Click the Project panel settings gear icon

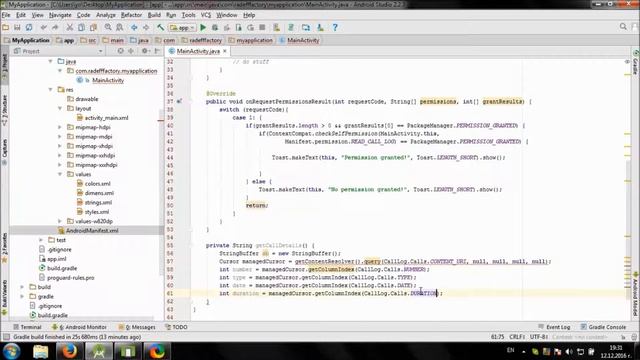pos(145,51)
